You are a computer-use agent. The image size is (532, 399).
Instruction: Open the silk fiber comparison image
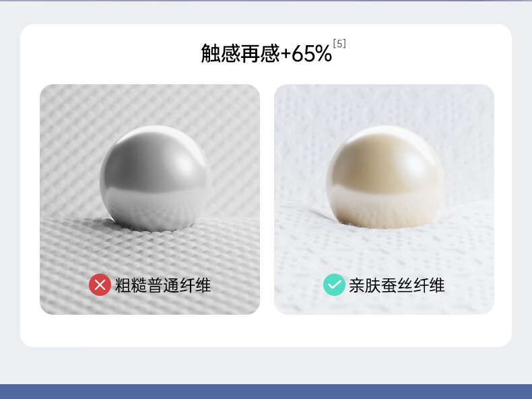(x=384, y=199)
